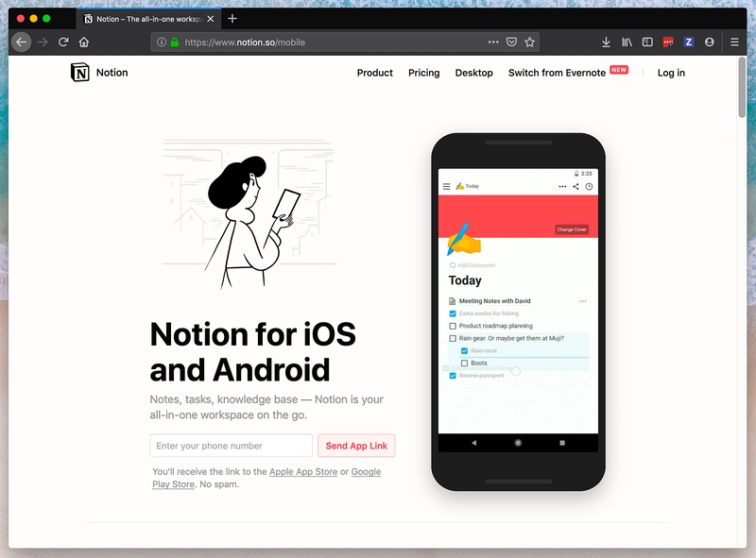Click the Notion logo icon

click(x=80, y=73)
